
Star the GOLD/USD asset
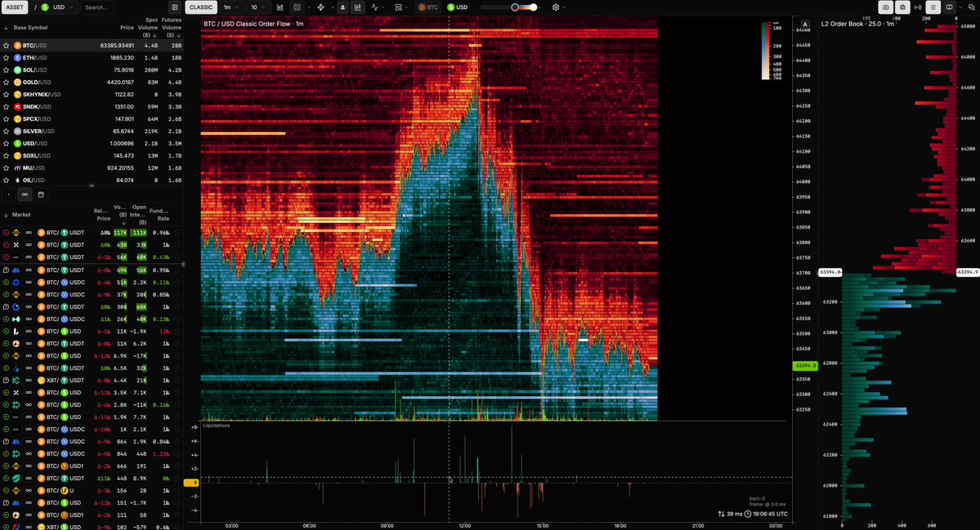click(x=7, y=82)
